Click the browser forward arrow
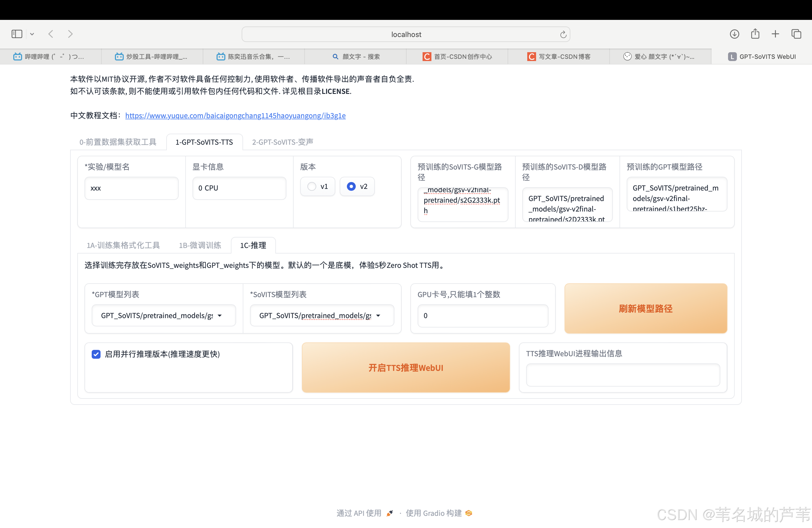 [70, 34]
